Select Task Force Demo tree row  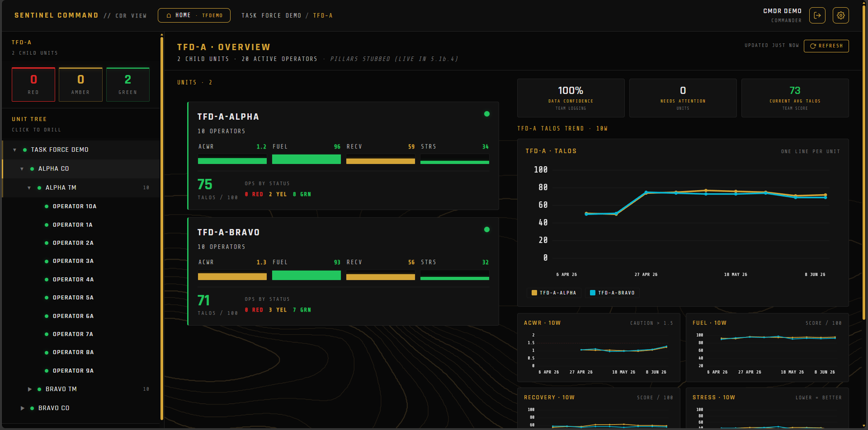[81, 150]
